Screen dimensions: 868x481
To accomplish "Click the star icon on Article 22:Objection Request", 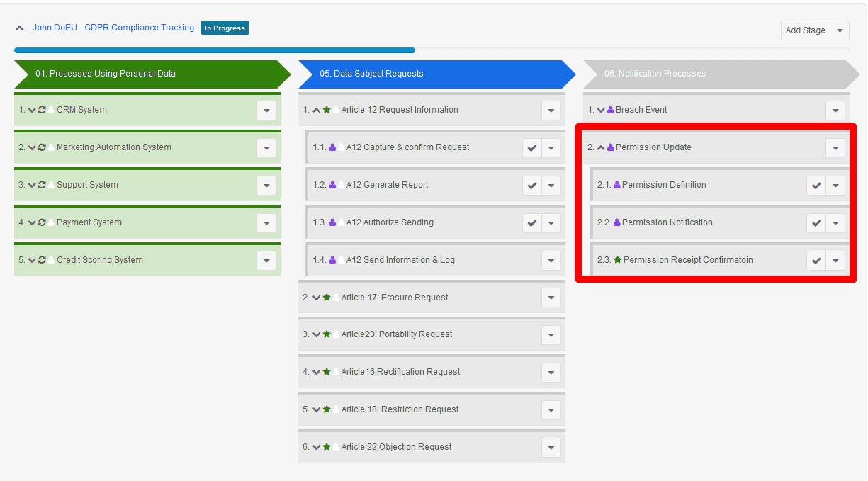I will (x=327, y=447).
